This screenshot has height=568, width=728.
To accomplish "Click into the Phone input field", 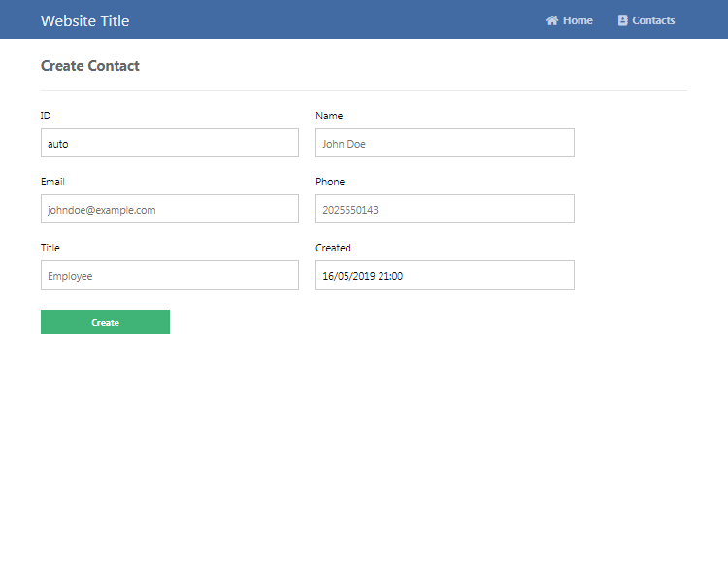I will (x=445, y=209).
